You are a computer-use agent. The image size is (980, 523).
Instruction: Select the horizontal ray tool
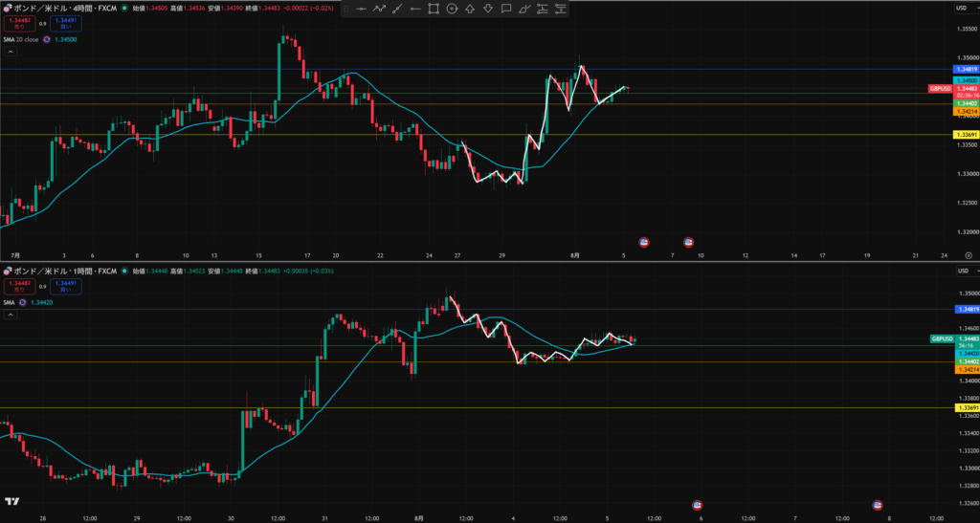pos(415,9)
